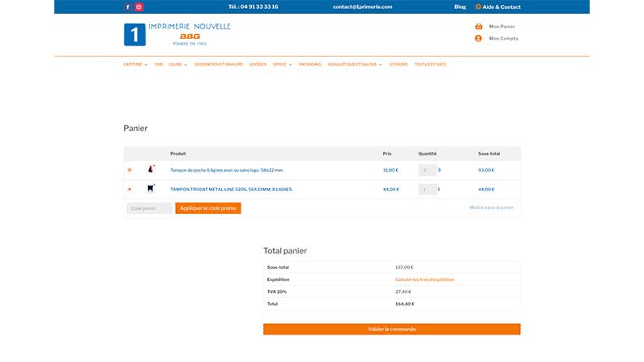
Task: Open Trodat Metal Line product thumbnail
Action: [151, 189]
